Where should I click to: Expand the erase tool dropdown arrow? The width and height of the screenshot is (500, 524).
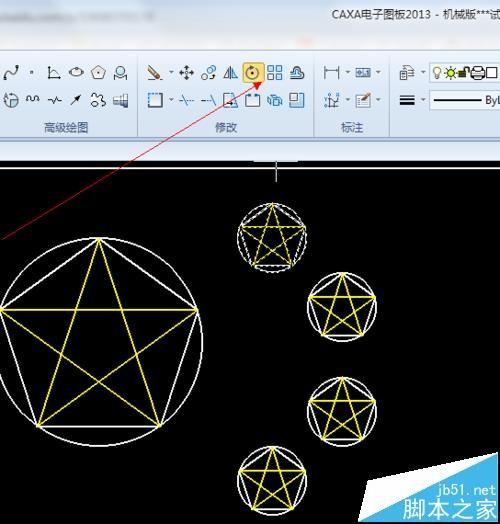tap(171, 72)
